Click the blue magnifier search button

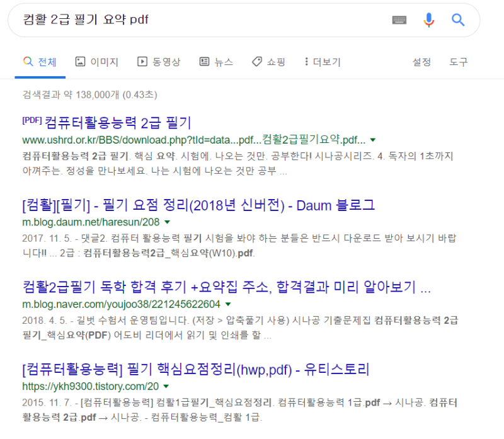point(458,20)
